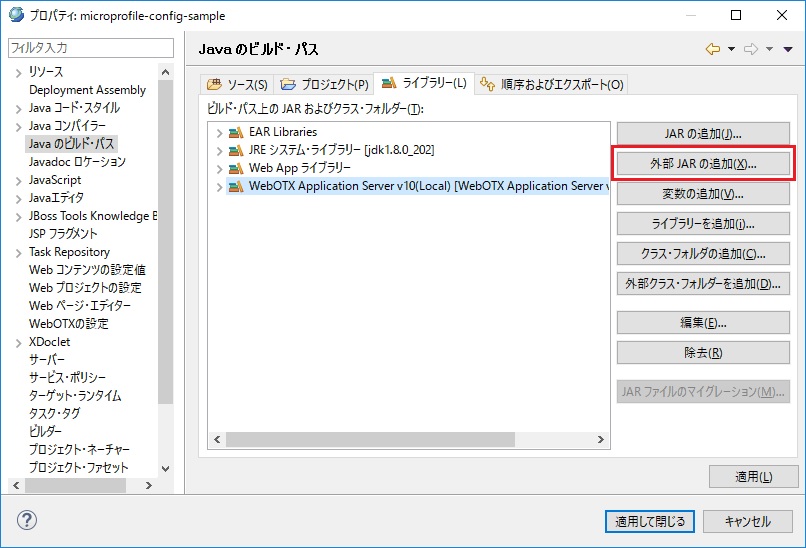Select WebOTXの設定 in the sidebar

coord(69,324)
